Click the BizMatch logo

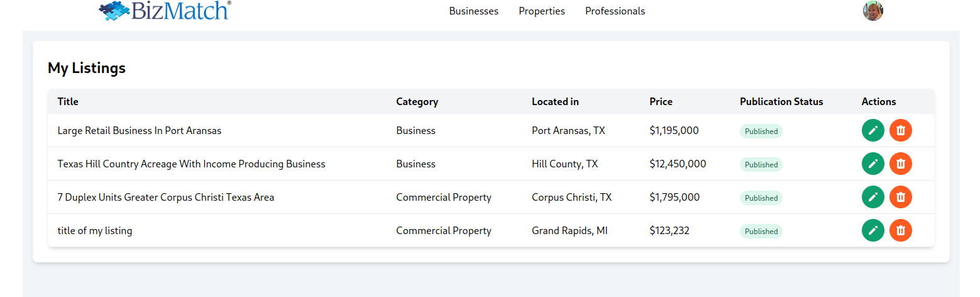coord(165,11)
